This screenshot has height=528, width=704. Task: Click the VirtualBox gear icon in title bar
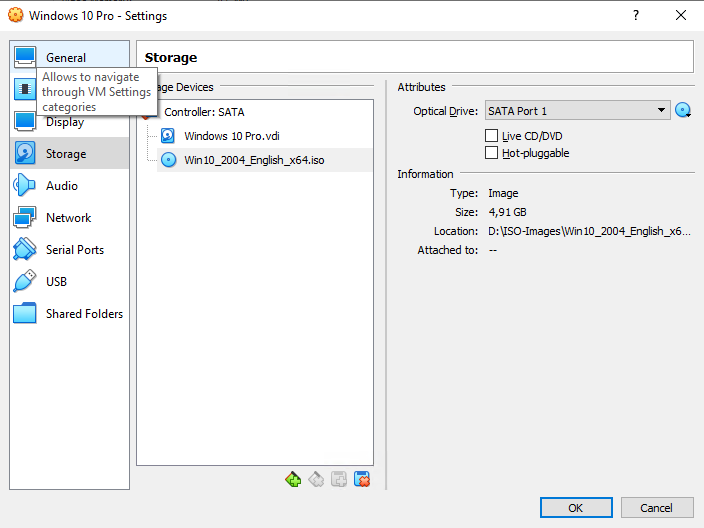(x=16, y=15)
